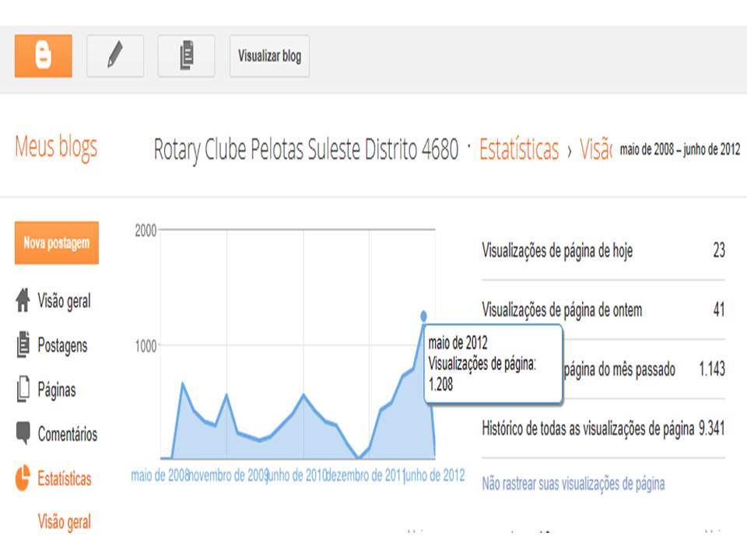Click Visualizações de página de hoje label

point(557,250)
